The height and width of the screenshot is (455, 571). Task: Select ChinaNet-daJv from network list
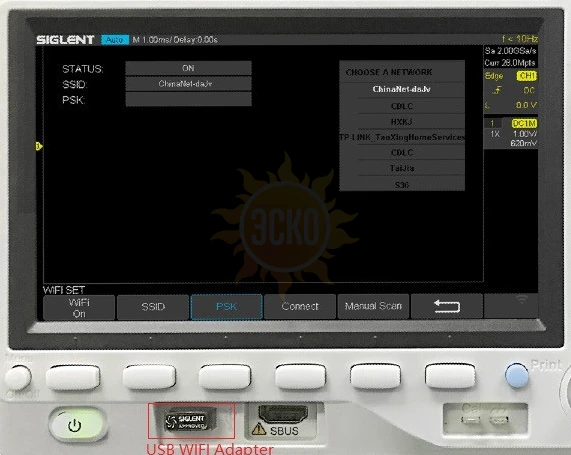tap(402, 89)
